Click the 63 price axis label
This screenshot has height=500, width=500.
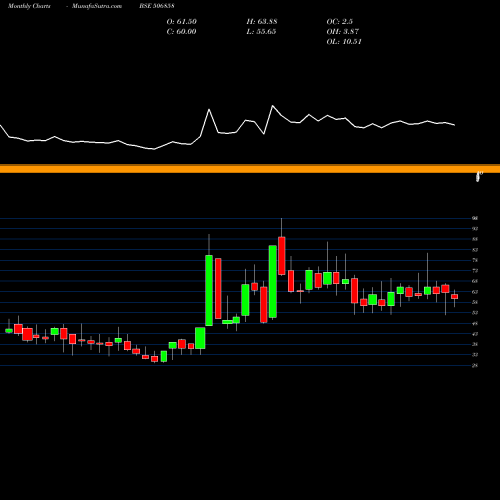(475, 292)
